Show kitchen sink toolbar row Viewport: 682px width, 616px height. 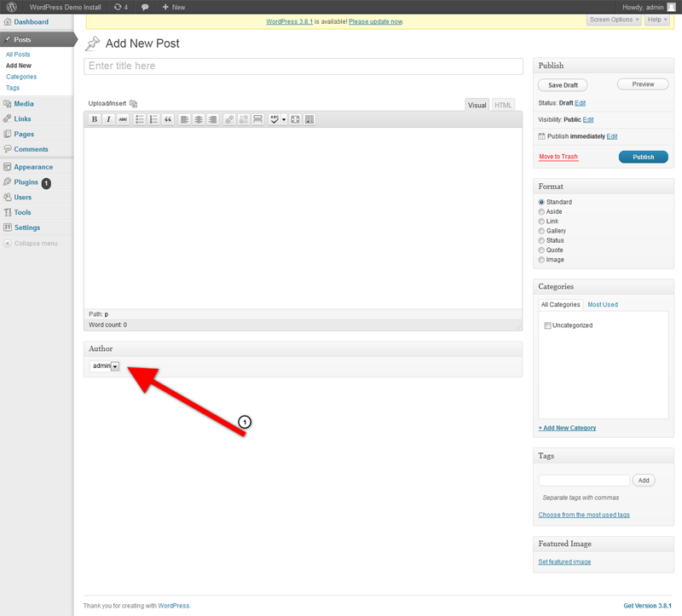(x=309, y=119)
